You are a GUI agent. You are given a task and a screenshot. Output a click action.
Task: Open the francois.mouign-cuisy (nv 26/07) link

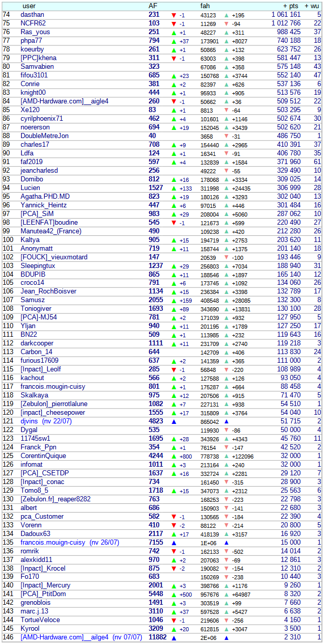pos(69,543)
